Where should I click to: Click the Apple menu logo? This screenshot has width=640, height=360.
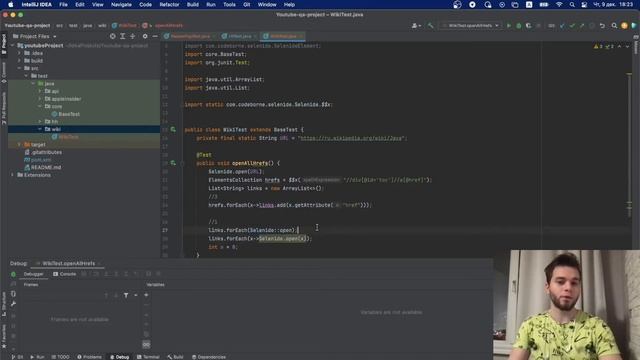11,4
